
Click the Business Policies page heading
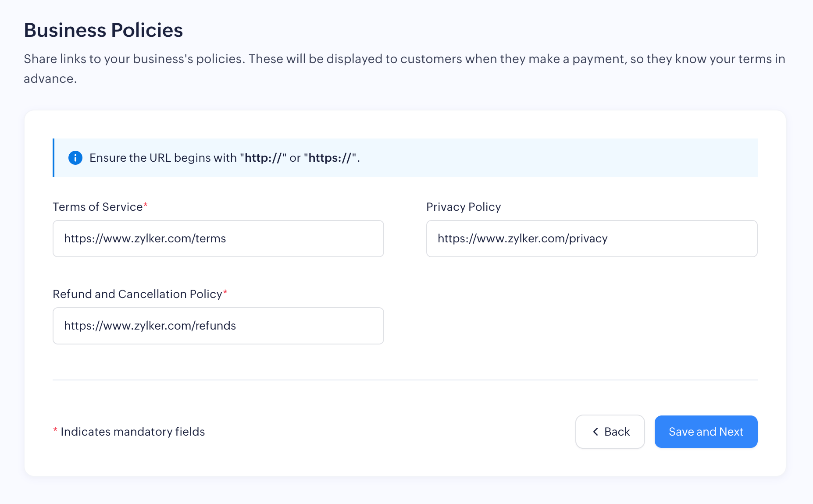pos(103,30)
